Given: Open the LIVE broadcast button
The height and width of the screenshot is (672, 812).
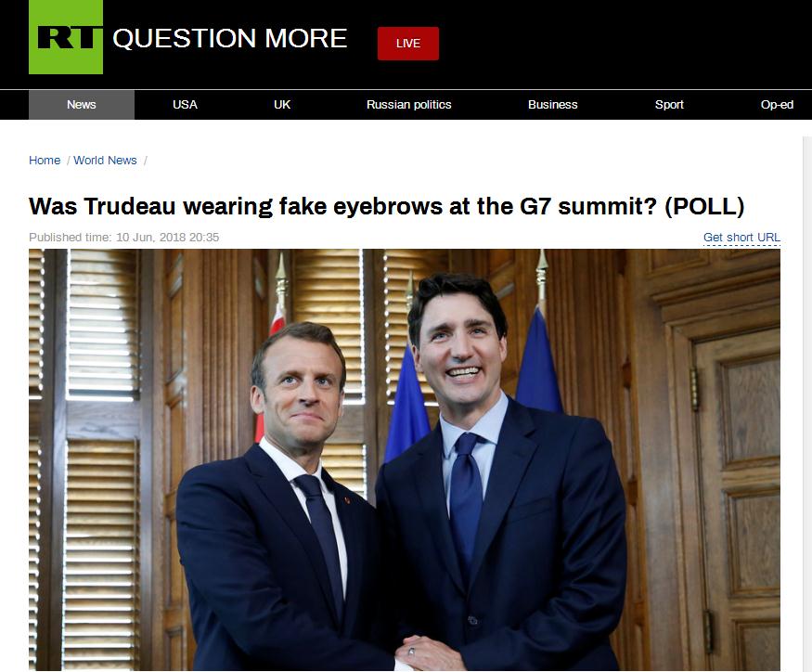Looking at the screenshot, I should (408, 44).
